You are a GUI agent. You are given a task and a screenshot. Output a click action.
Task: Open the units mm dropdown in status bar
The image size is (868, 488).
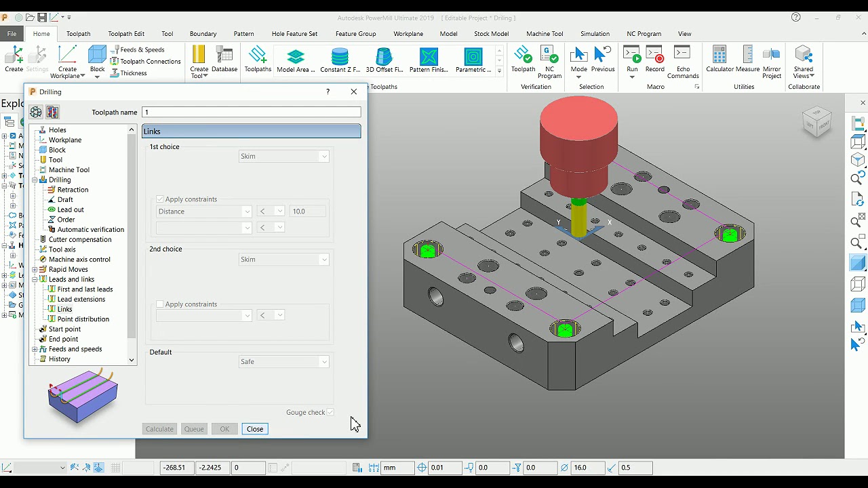point(397,468)
